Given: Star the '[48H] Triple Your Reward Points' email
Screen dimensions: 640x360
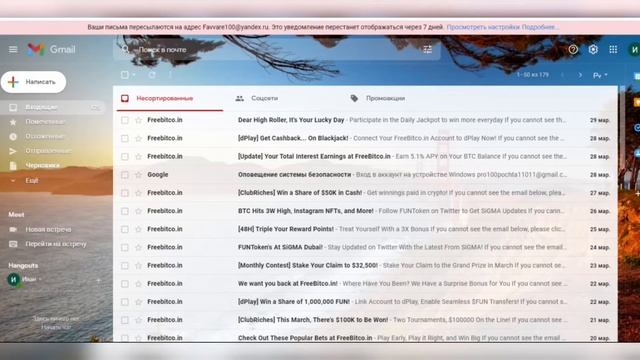Looking at the screenshot, I should point(138,229).
